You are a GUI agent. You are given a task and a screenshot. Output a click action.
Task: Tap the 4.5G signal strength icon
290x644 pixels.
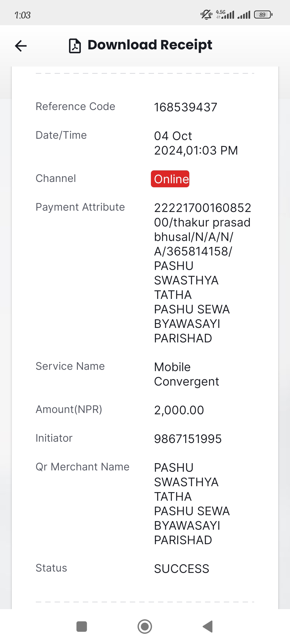click(225, 14)
